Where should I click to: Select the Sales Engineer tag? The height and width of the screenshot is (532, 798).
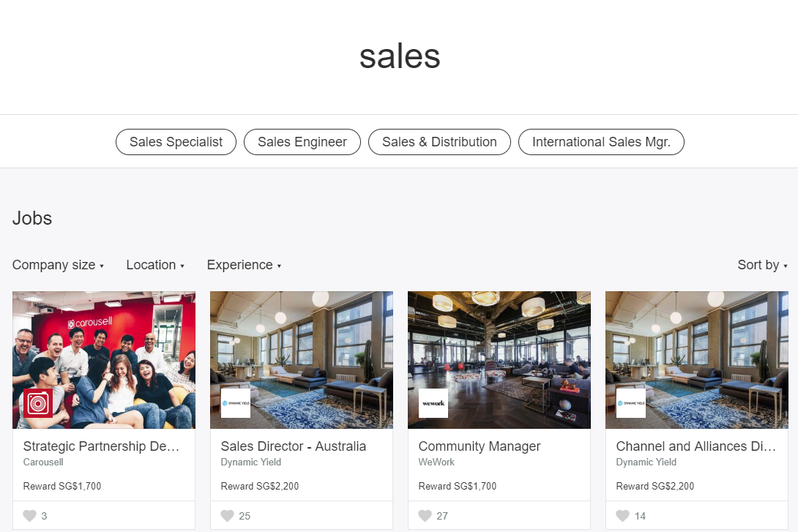pos(302,142)
